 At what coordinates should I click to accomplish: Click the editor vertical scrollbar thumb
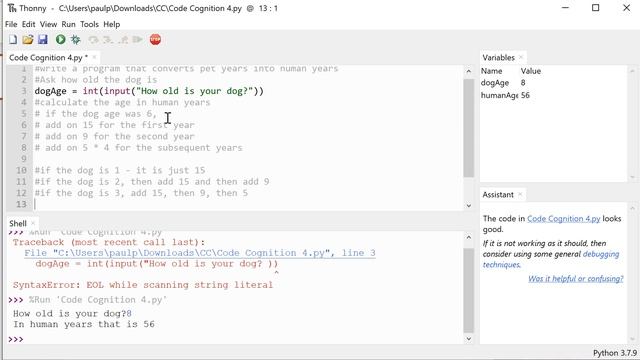coord(469,128)
